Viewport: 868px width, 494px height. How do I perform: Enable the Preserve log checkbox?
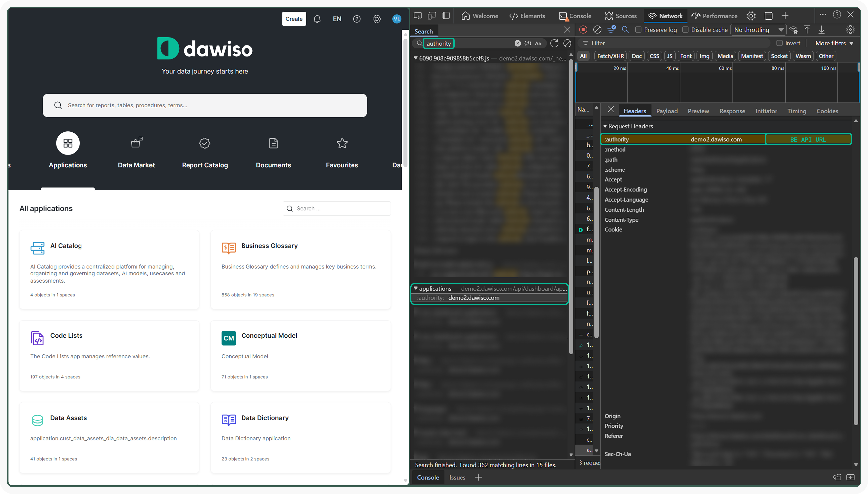point(638,30)
